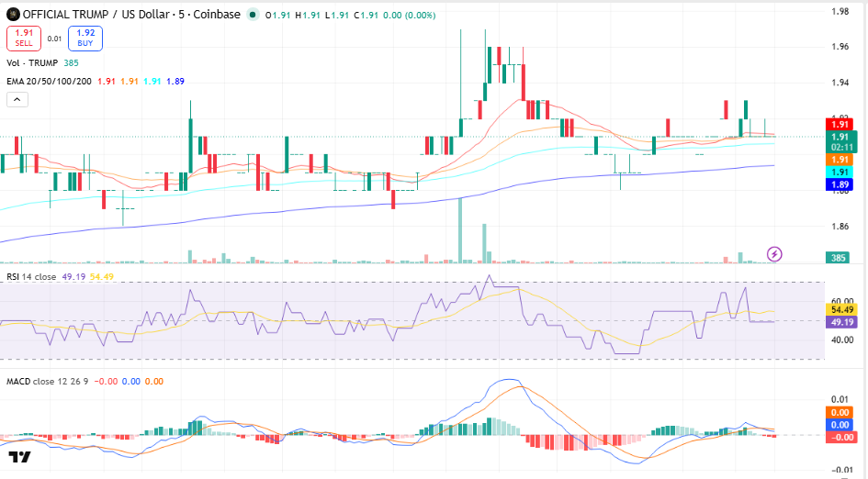Click the cyan 1.91 EMA price tag
The width and height of the screenshot is (868, 479).
[840, 172]
